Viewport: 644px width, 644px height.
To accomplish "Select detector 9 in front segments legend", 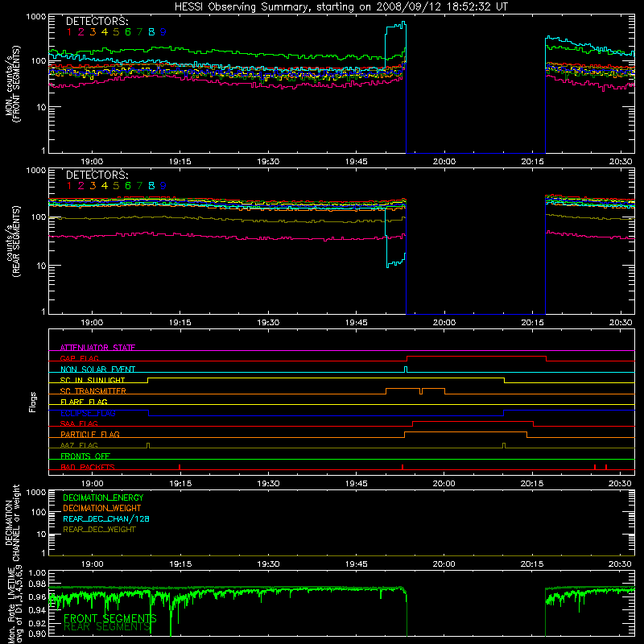I will tap(163, 32).
